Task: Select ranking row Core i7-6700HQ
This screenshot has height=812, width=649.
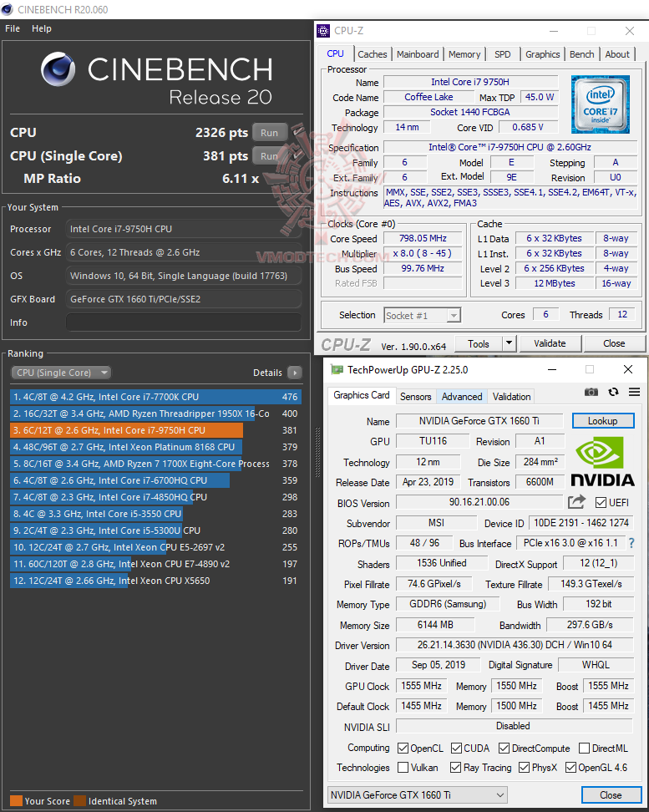Action: pyautogui.click(x=155, y=480)
